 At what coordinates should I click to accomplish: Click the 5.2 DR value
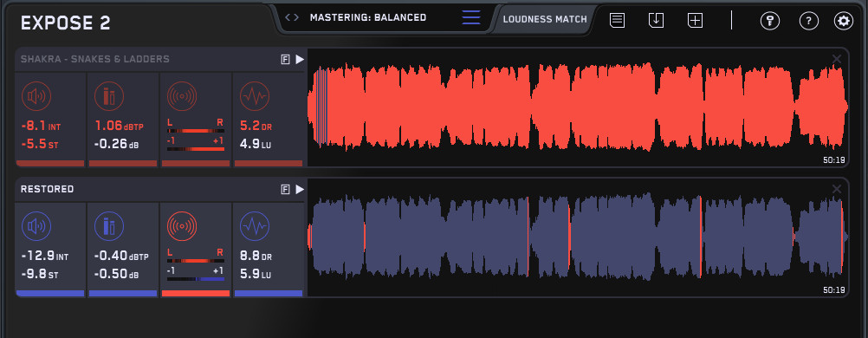tap(256, 126)
